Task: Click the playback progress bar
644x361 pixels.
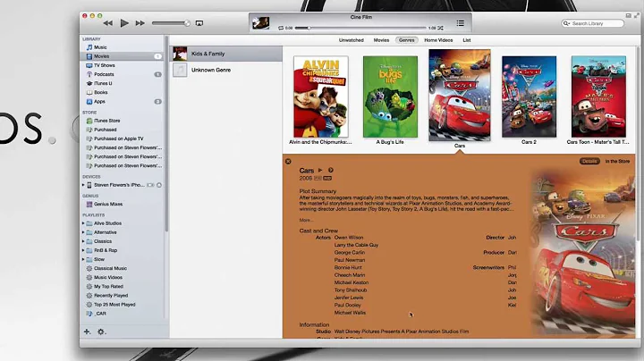Action: coord(360,28)
